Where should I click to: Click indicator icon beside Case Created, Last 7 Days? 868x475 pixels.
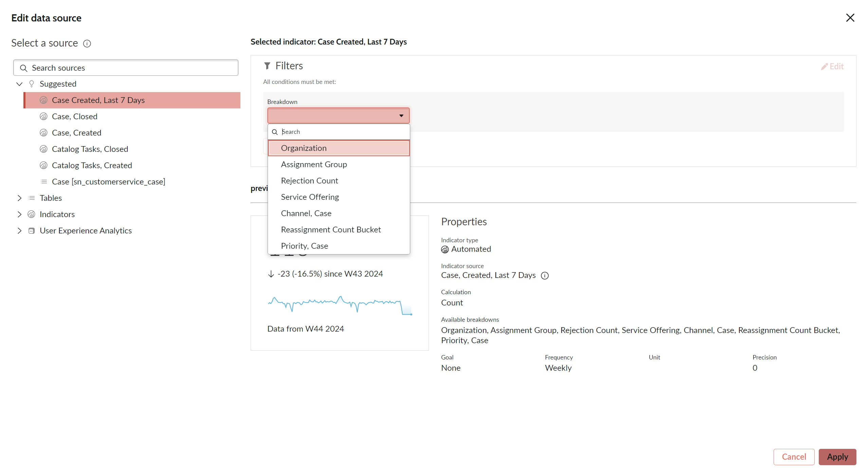pos(43,100)
